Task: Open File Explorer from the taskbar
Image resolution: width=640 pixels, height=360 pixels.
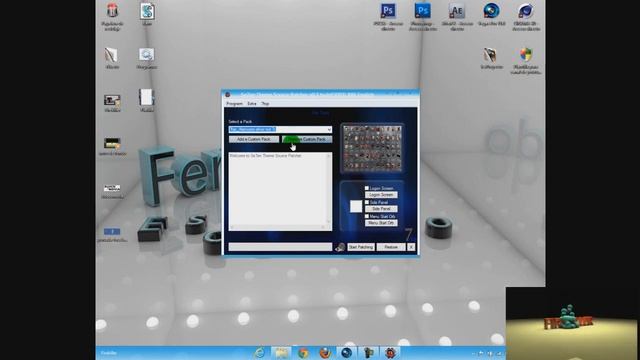Action: (281, 353)
